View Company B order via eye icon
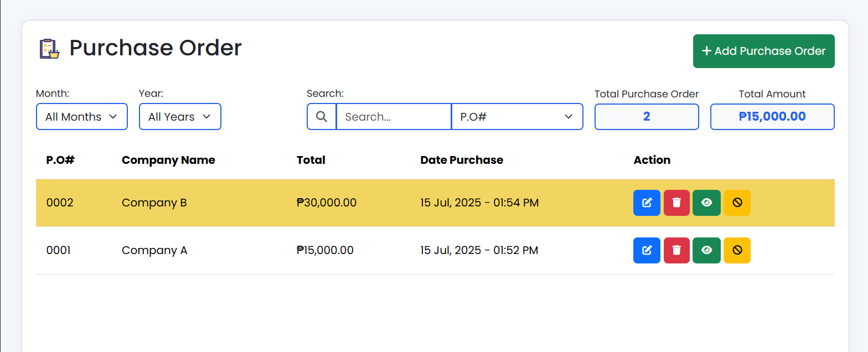The width and height of the screenshot is (868, 352). pos(706,203)
